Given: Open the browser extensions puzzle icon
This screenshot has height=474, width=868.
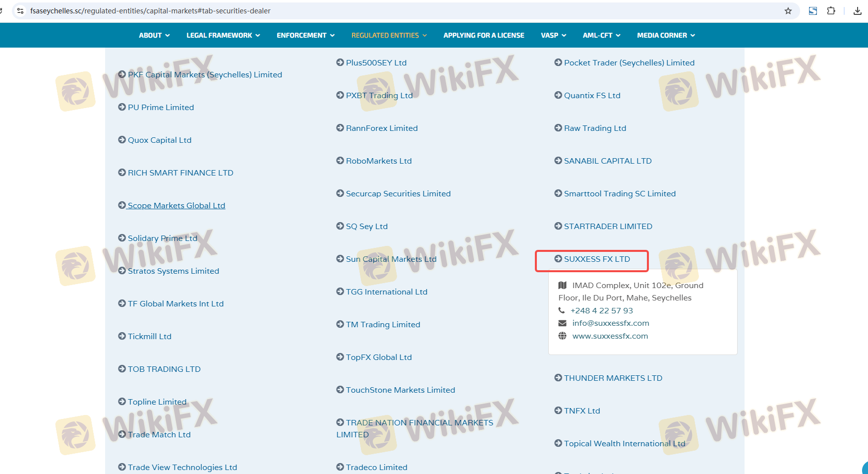Looking at the screenshot, I should [x=831, y=11].
